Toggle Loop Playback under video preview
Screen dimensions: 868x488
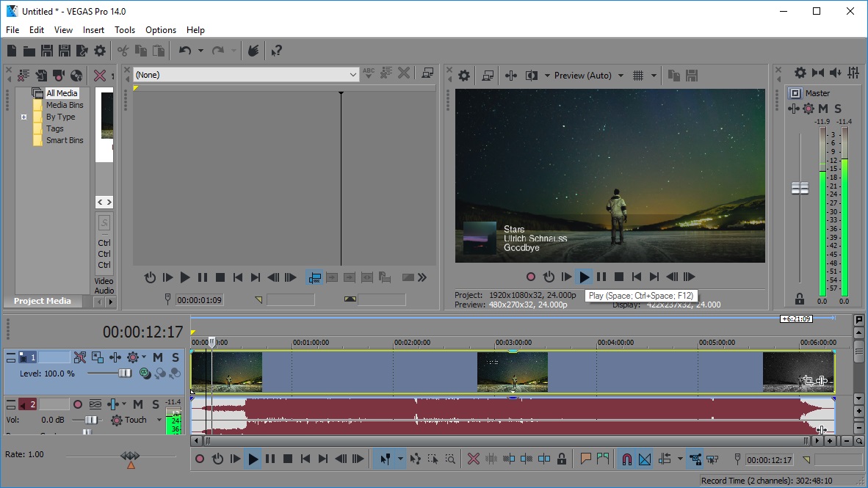click(549, 277)
